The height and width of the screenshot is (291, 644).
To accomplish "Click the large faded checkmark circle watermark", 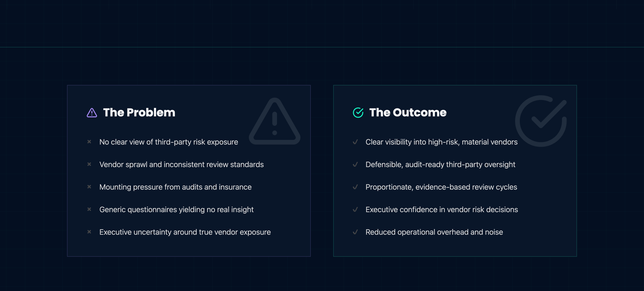I will click(x=541, y=121).
